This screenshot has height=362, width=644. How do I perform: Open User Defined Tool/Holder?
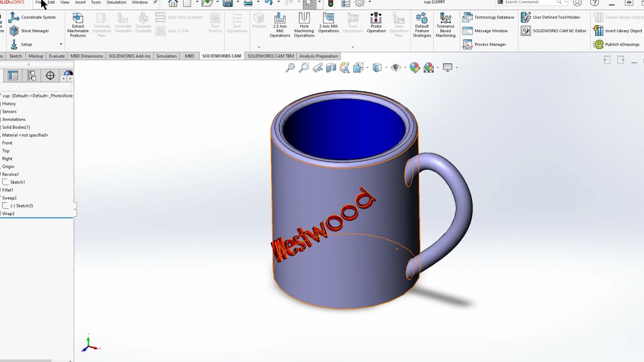pos(550,17)
